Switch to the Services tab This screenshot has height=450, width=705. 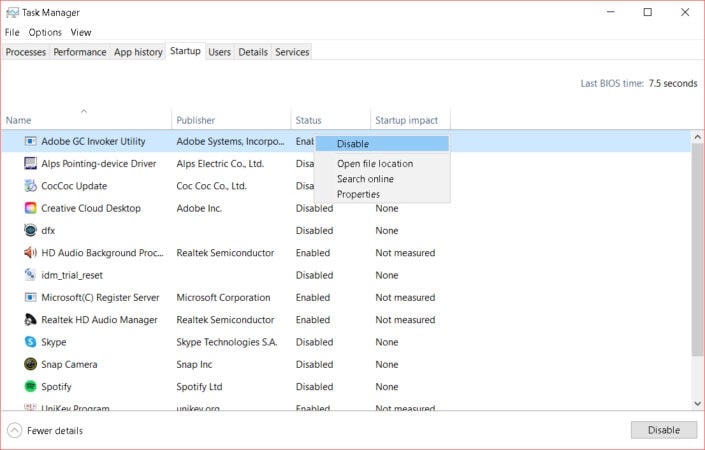[292, 52]
